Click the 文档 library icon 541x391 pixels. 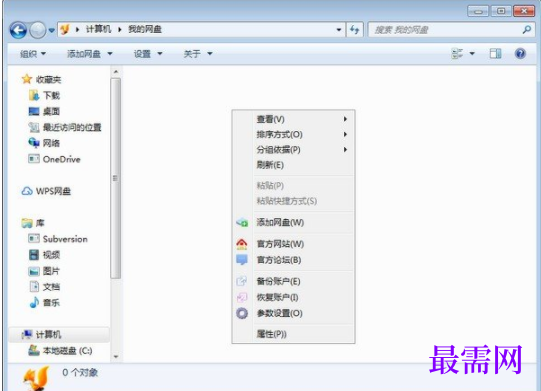34,286
